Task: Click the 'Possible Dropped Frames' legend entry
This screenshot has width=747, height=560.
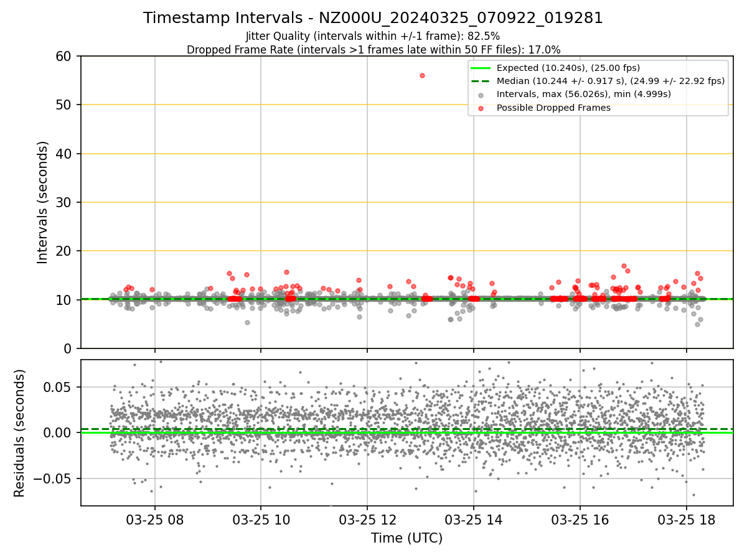Action: pos(553,108)
